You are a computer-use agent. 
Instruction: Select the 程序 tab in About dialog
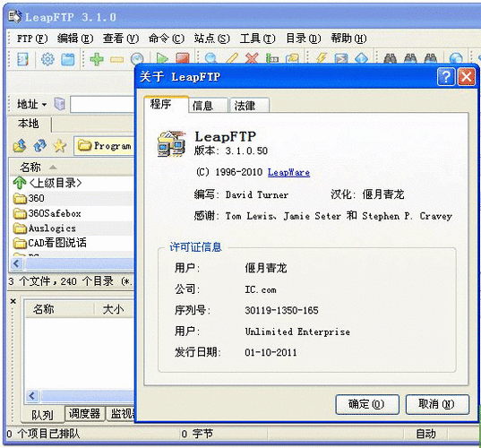(x=166, y=104)
